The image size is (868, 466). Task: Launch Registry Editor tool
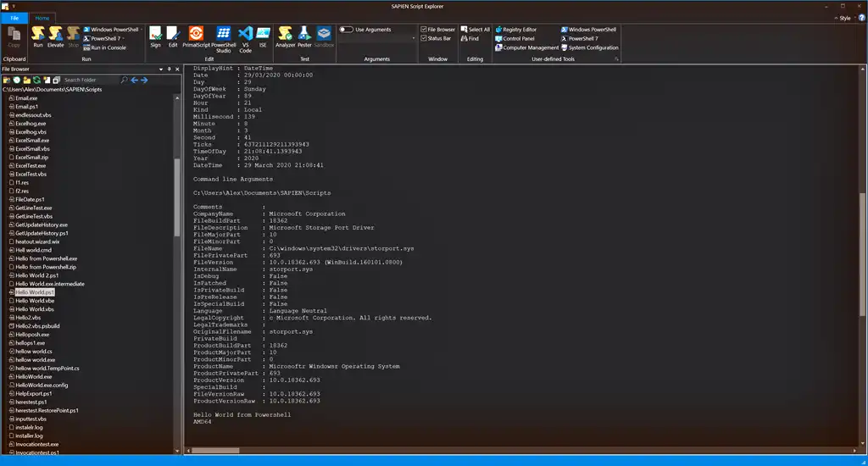[x=516, y=30]
